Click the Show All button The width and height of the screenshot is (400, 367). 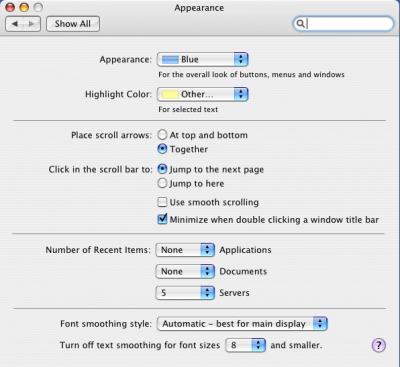point(73,24)
